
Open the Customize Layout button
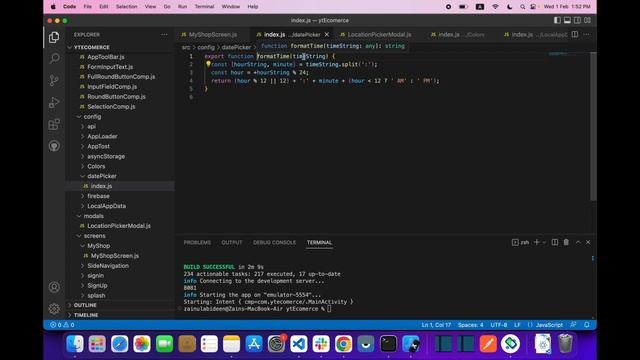pyautogui.click(x=587, y=20)
